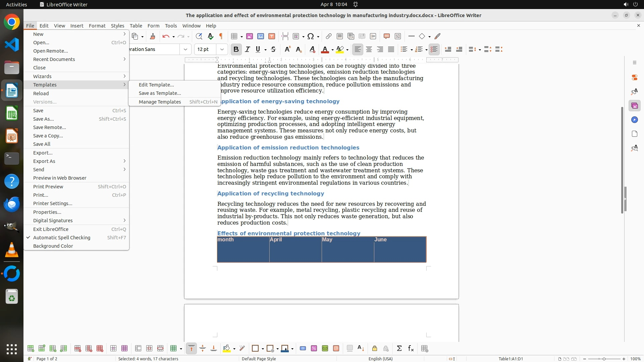Select Save as Template... submenu item

coord(160,93)
